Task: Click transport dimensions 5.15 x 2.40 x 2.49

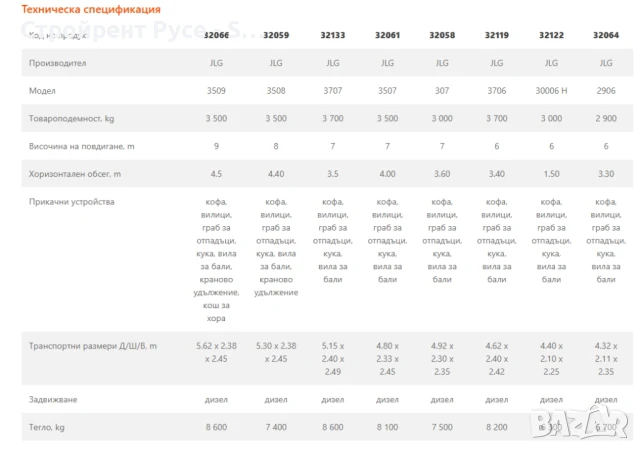Action: coord(333,359)
